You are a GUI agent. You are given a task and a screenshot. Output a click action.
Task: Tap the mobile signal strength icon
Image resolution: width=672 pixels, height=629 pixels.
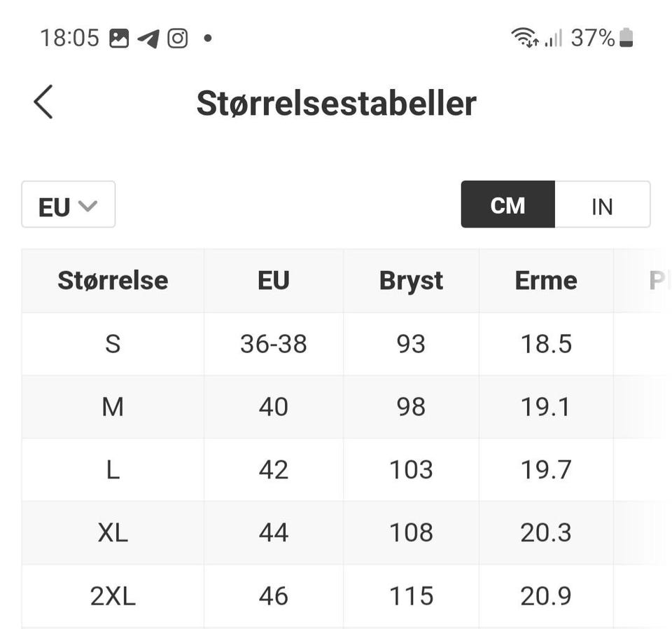tap(554, 38)
